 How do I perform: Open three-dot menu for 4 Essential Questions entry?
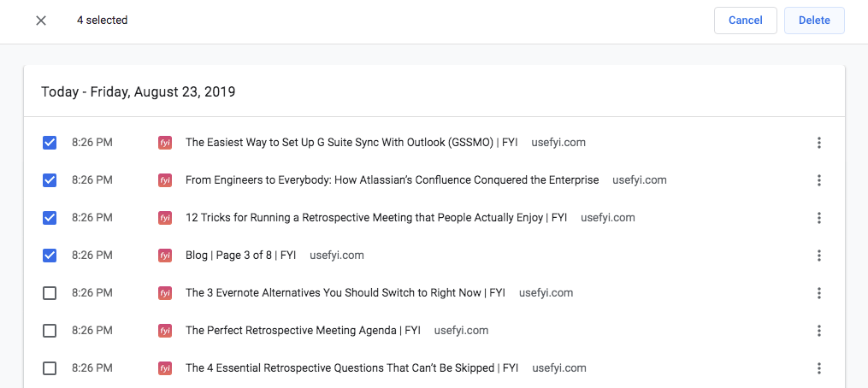(x=818, y=368)
